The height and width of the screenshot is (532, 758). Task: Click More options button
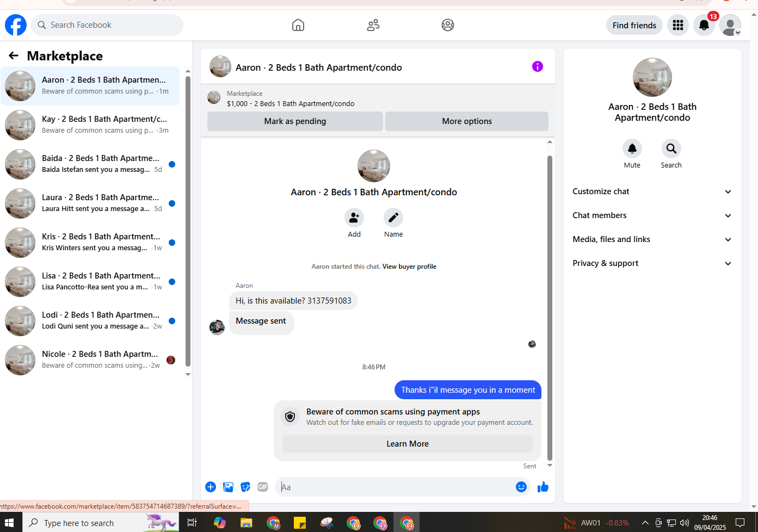[467, 121]
